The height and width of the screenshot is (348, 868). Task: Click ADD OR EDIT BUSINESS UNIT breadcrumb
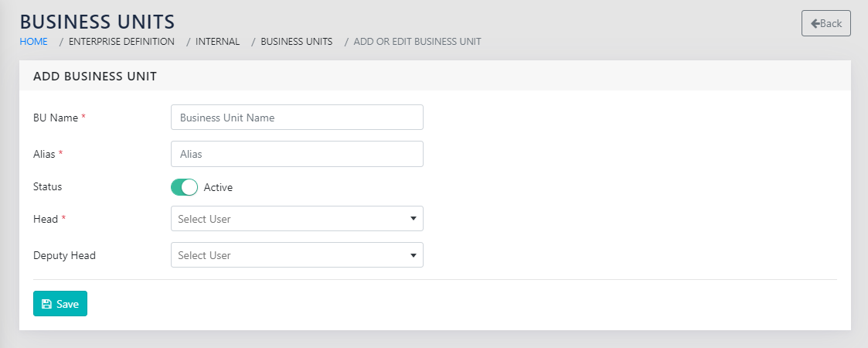coord(417,42)
